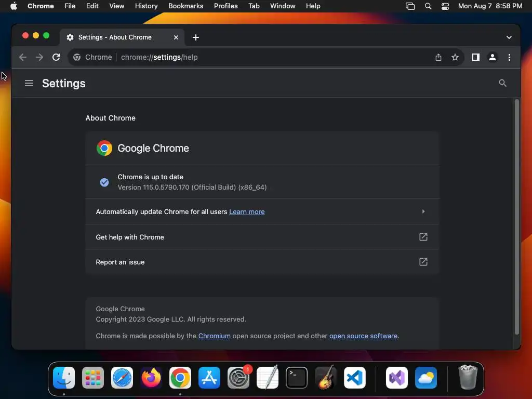This screenshot has width=532, height=399.
Task: Click the Copyright 2023 Google LLC text
Action: pyautogui.click(x=170, y=320)
